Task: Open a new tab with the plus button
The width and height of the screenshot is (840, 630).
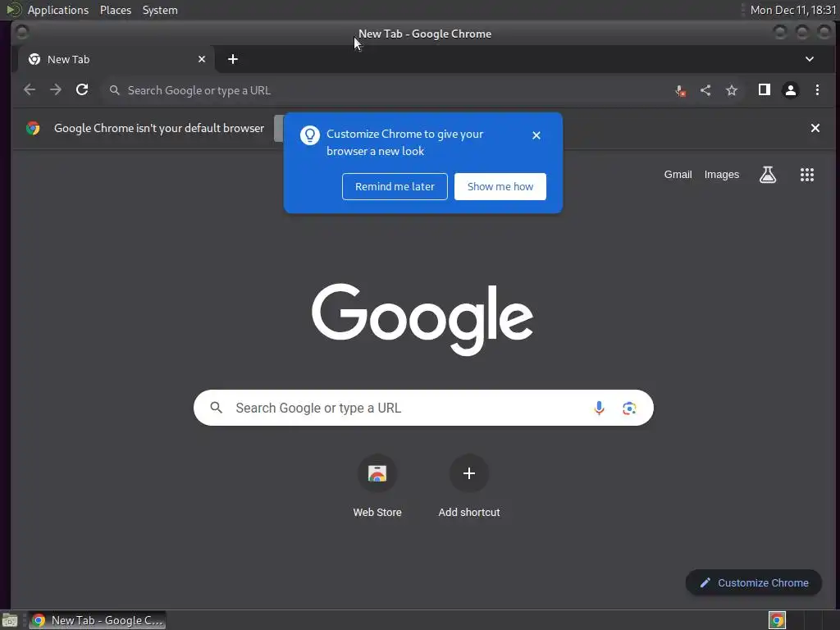Action: pos(232,59)
